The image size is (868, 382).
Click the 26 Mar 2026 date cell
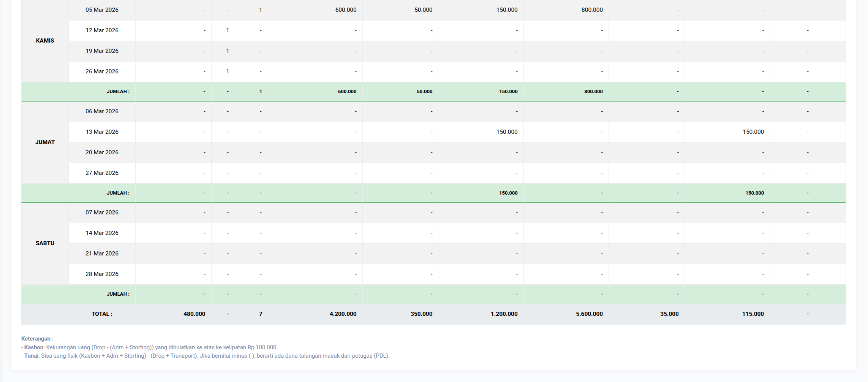102,71
